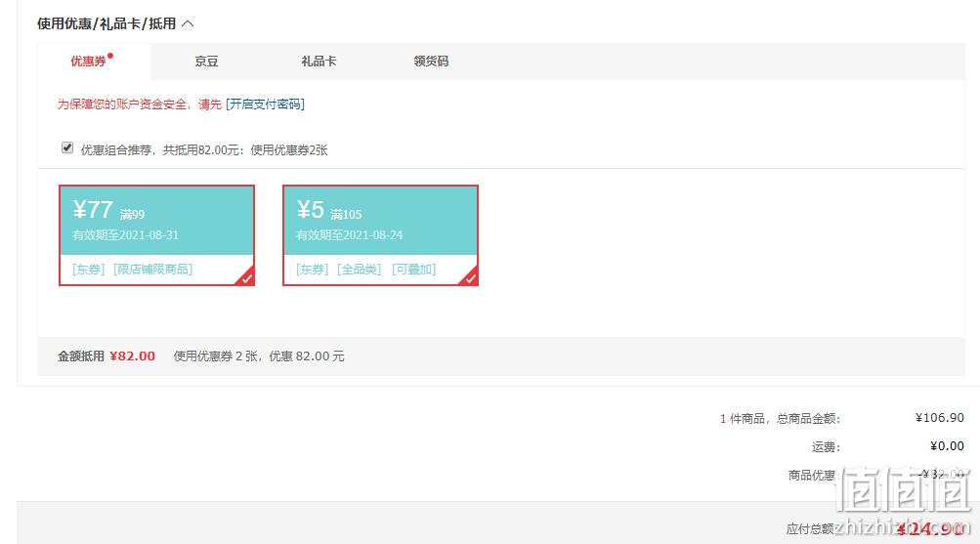Screen dimensions: 980x544
Task: Click the 运费 label
Action: tap(826, 446)
